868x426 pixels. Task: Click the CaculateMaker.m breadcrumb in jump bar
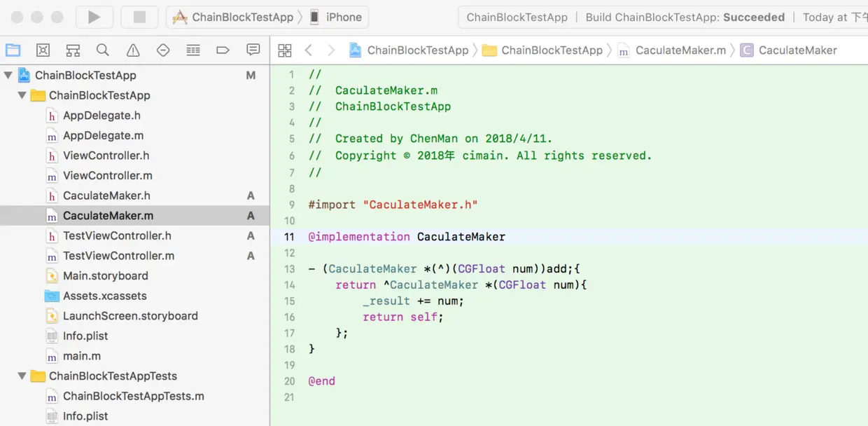point(672,50)
